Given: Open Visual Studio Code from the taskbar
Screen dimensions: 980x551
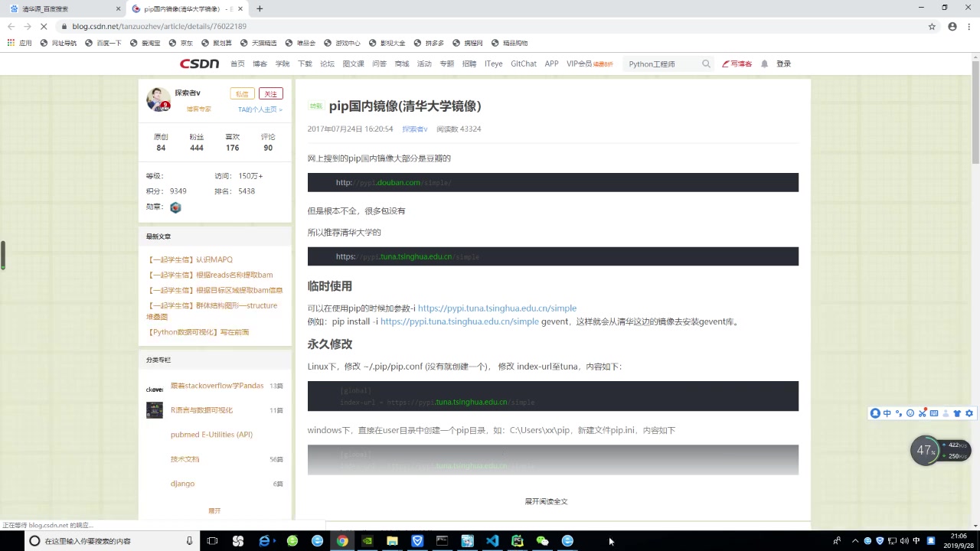Looking at the screenshot, I should pos(492,541).
